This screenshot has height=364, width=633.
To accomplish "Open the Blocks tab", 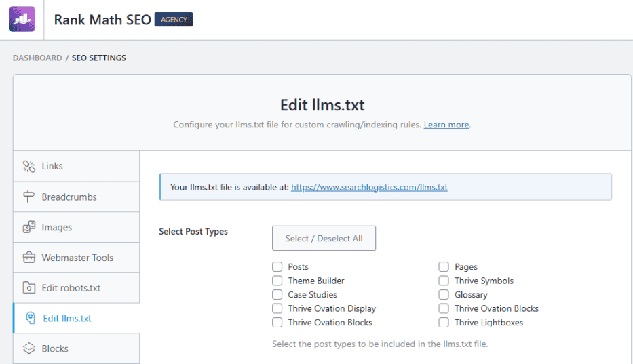I will point(76,348).
